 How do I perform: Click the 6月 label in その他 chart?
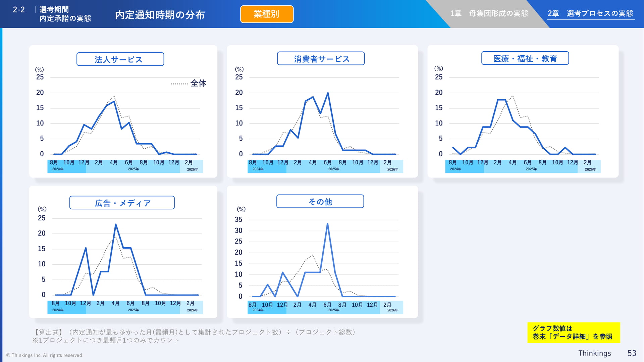[327, 305]
